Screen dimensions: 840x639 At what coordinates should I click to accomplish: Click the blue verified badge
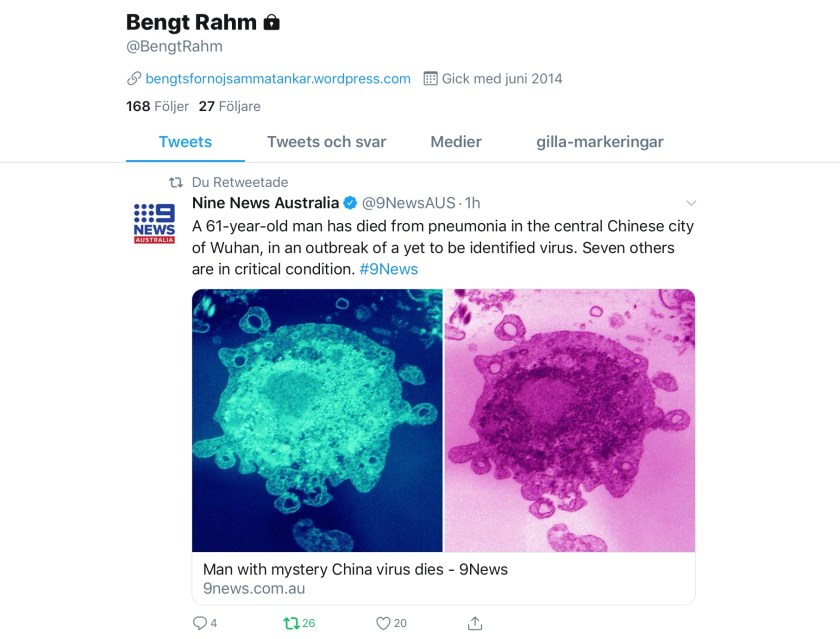pyautogui.click(x=350, y=203)
